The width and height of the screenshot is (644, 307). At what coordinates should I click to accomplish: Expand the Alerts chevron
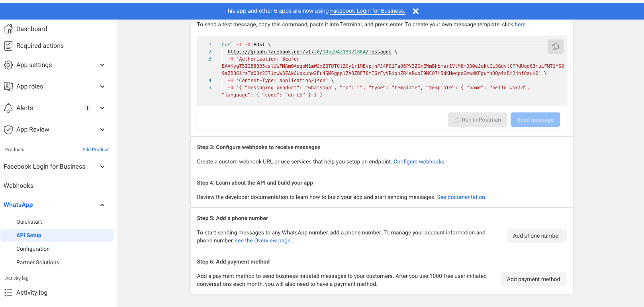102,108
